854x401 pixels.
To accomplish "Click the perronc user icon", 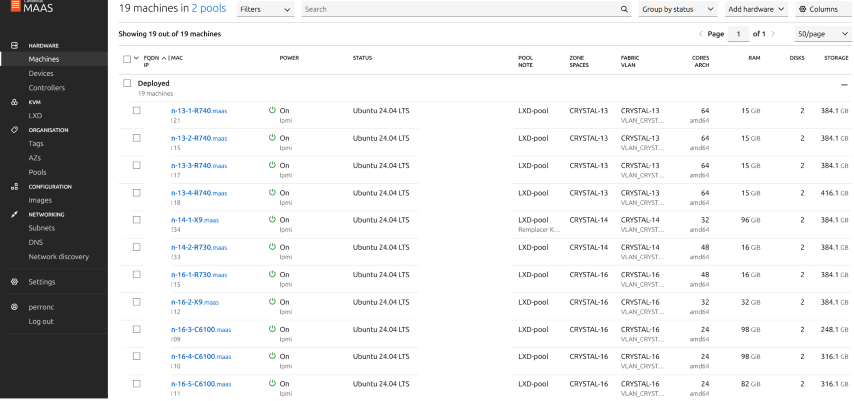I will click(x=15, y=307).
